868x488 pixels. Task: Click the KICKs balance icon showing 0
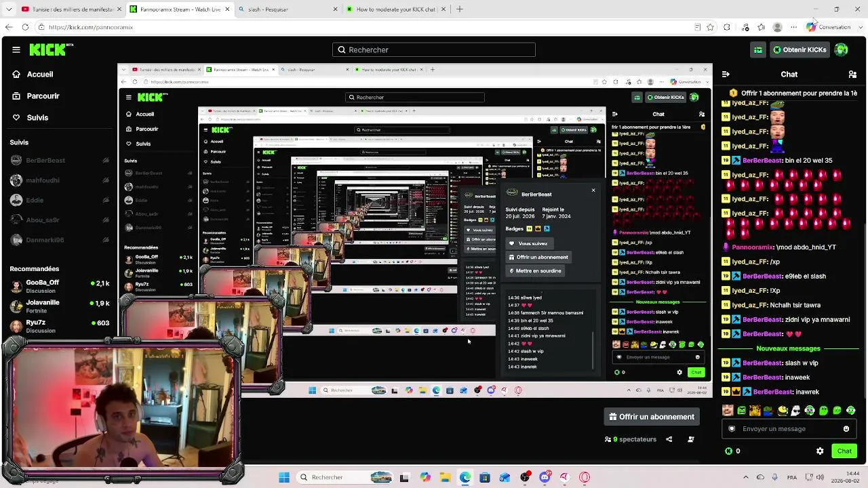(x=732, y=451)
